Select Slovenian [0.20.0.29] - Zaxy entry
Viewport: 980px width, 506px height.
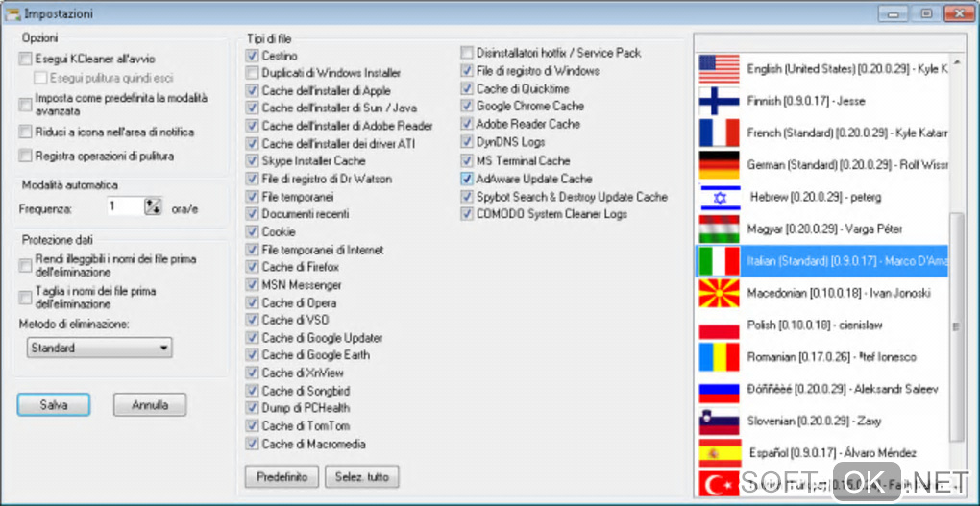(x=814, y=422)
